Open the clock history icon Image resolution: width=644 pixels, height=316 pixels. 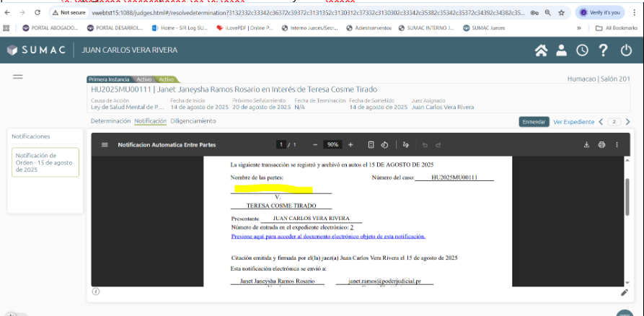(x=581, y=51)
